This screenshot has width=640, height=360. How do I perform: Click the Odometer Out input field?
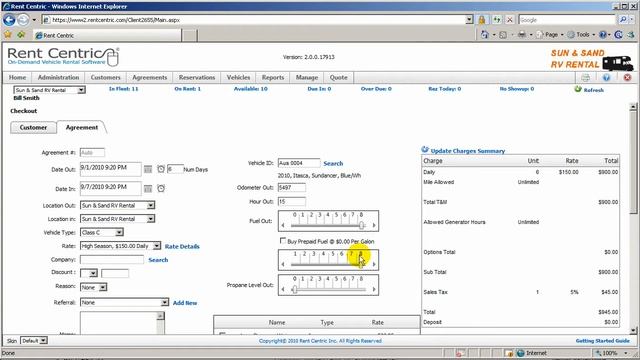[x=291, y=188]
